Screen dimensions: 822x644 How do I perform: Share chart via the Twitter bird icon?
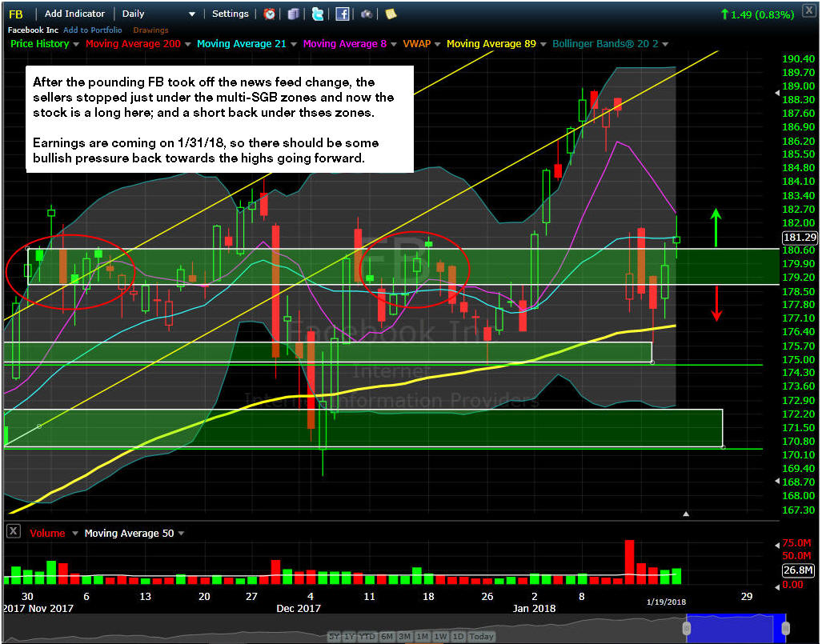click(318, 14)
